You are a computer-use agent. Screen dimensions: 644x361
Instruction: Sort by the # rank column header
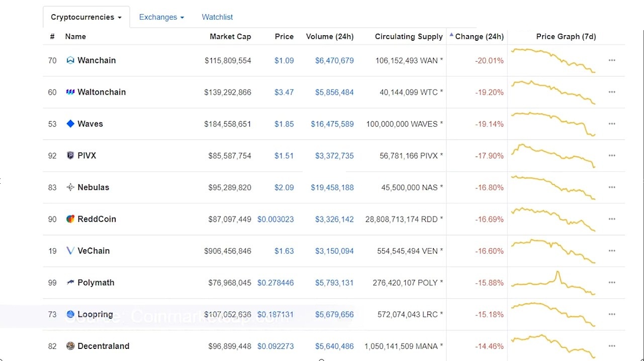tap(52, 36)
